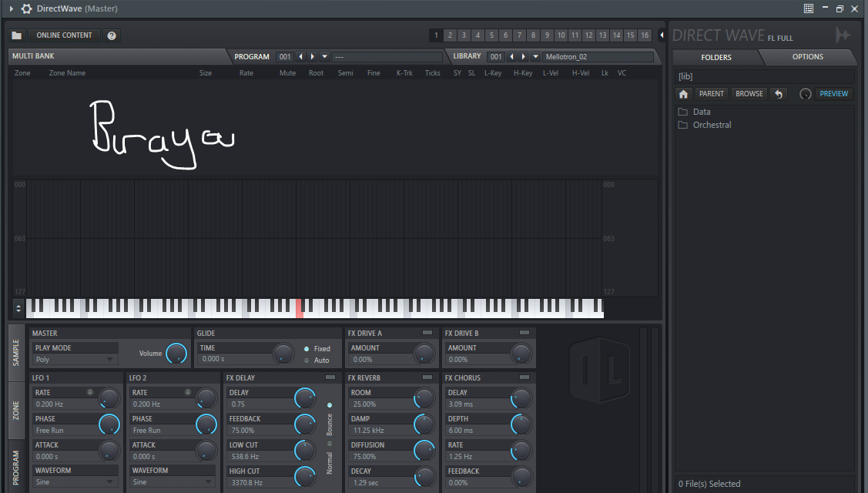
Task: Toggle LFO 1 rate tempo sync
Action: click(90, 392)
